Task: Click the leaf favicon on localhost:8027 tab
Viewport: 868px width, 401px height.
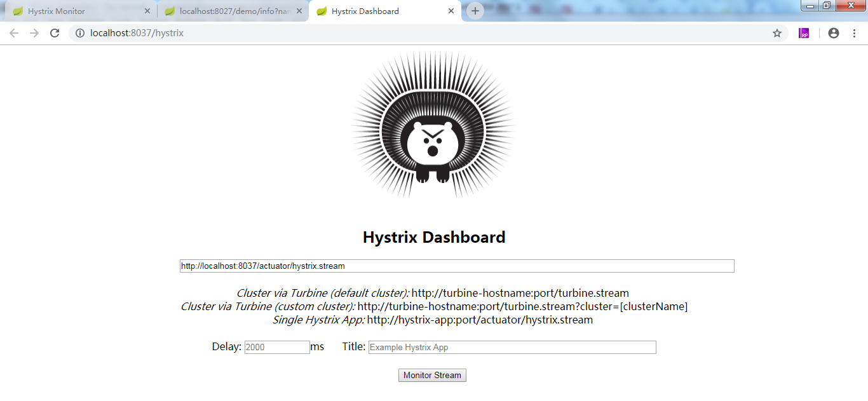Action: point(170,11)
